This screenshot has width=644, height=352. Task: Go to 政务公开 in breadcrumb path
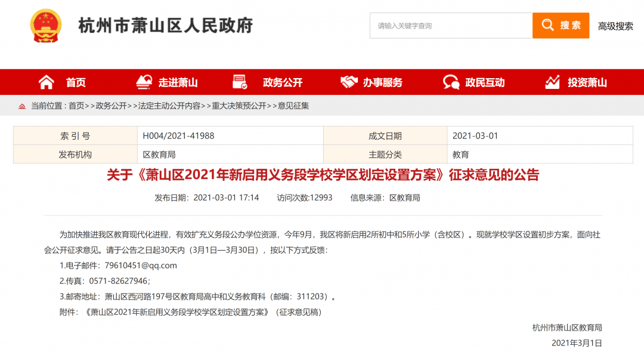point(112,106)
